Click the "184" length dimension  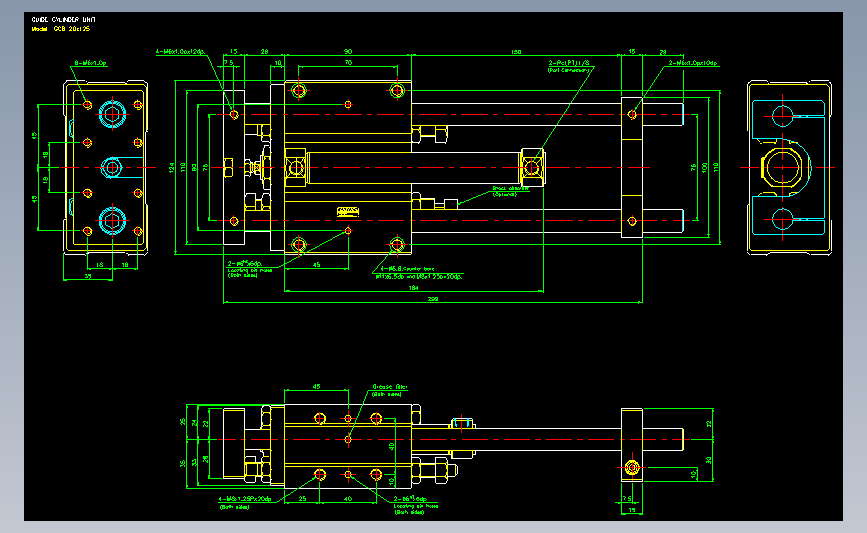pos(413,288)
